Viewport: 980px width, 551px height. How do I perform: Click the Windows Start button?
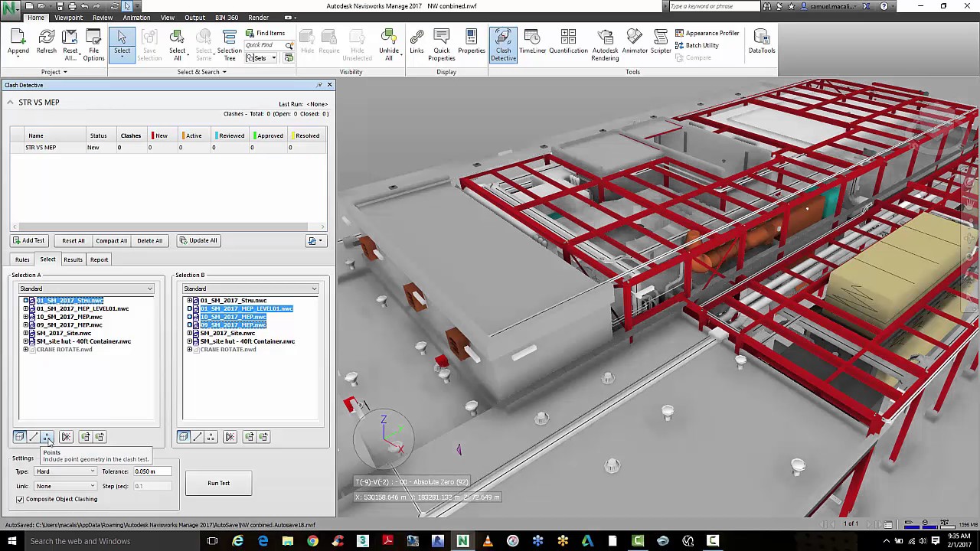(11, 541)
